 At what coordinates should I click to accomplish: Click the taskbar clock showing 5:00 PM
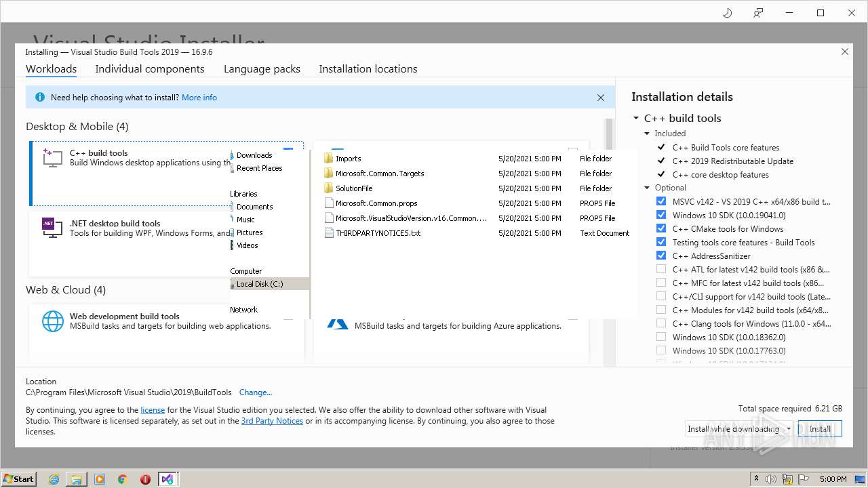[x=833, y=479]
